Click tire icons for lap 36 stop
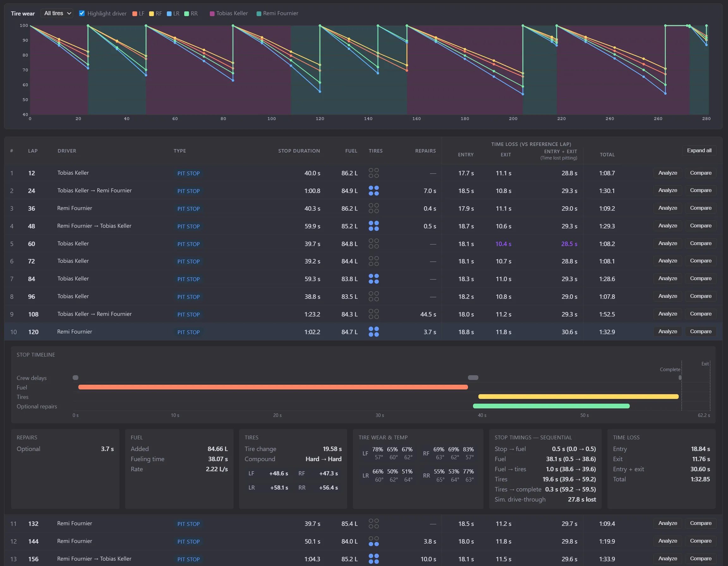Image resolution: width=728 pixels, height=566 pixels. pos(374,208)
